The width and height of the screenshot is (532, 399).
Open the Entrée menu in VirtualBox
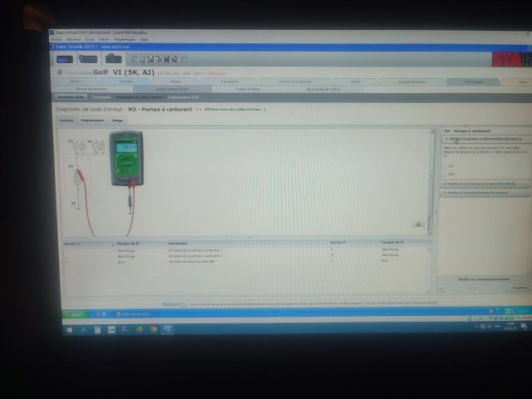tap(104, 39)
